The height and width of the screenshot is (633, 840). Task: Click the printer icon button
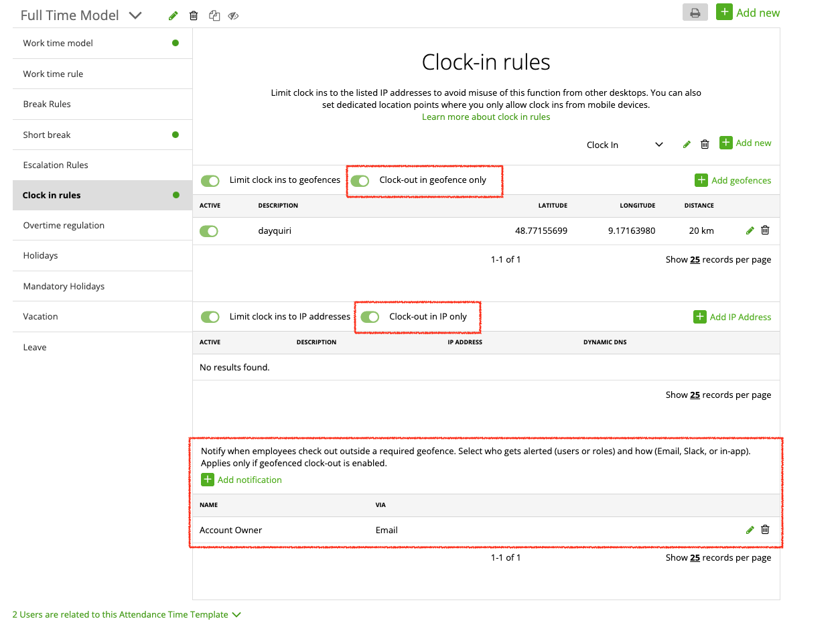click(695, 13)
